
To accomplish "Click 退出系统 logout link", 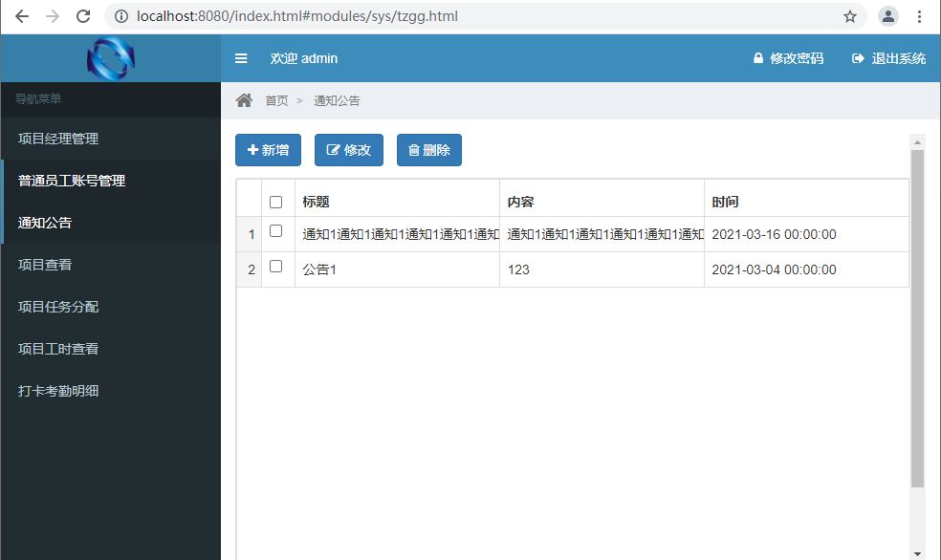I will pos(888,58).
